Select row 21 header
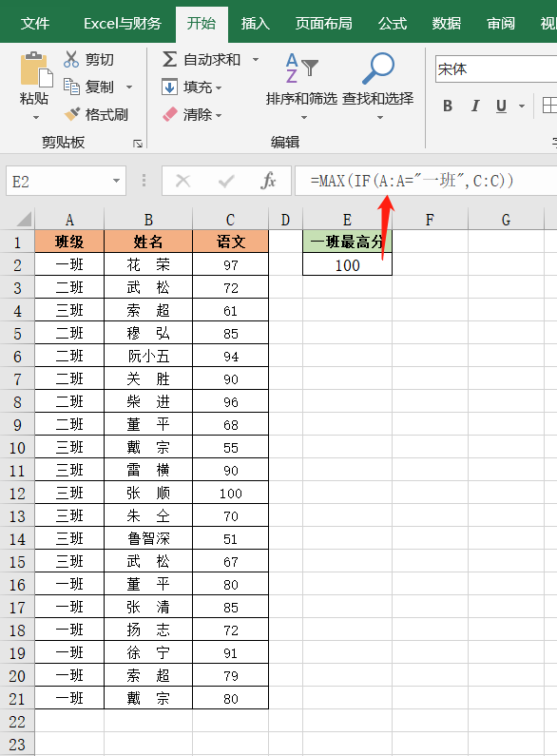 [x=17, y=699]
